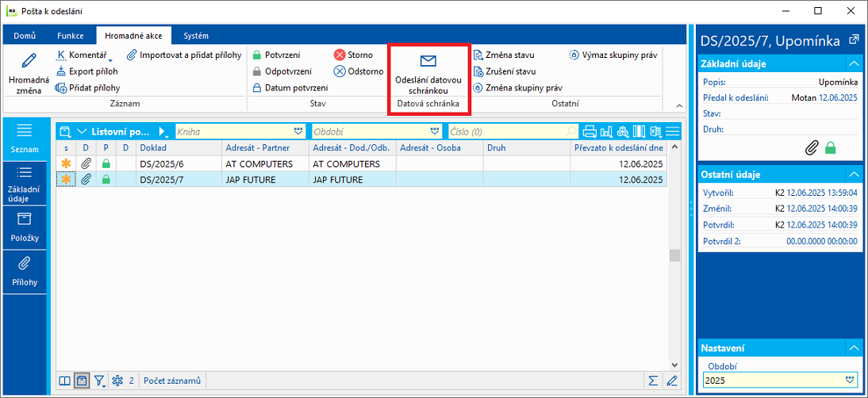The width and height of the screenshot is (868, 398).
Task: Collapse the Ostatní údaje panel section
Action: coord(853,174)
